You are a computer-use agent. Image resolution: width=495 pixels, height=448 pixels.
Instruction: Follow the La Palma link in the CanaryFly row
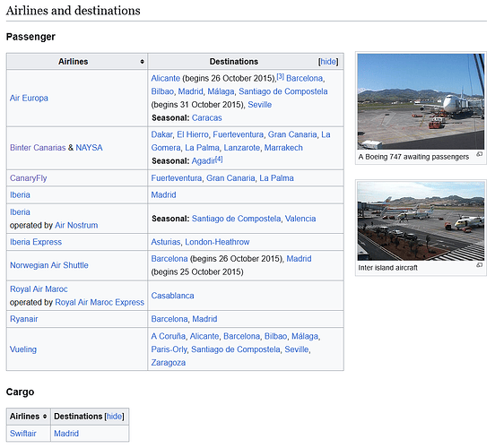point(276,178)
